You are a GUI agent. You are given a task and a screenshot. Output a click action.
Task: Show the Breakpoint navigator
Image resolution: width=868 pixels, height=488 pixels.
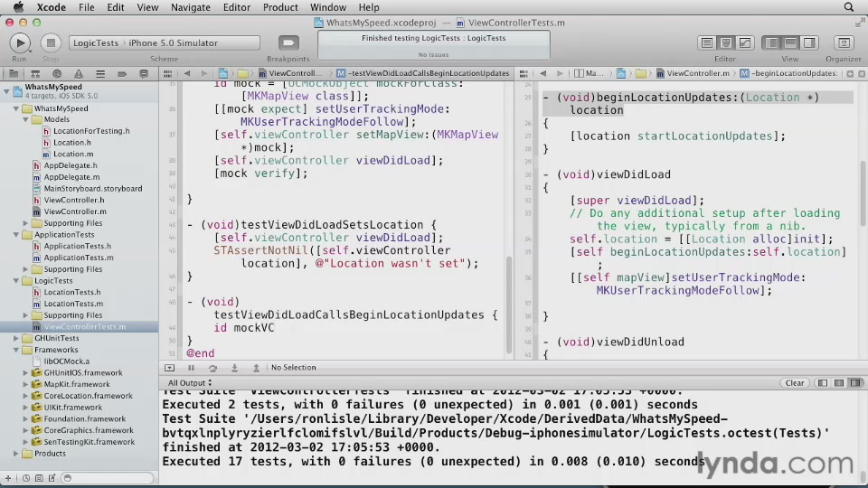coord(122,73)
